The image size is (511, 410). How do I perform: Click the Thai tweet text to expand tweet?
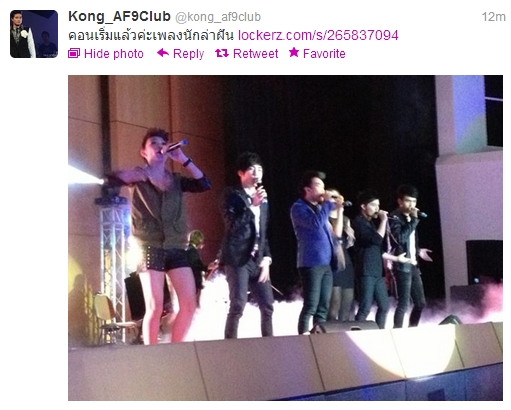(x=151, y=35)
